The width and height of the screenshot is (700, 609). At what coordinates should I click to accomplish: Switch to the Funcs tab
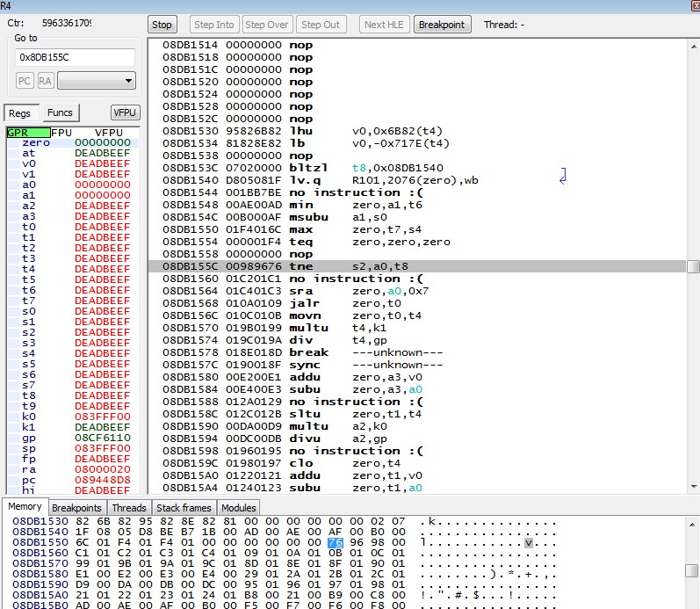pos(60,112)
